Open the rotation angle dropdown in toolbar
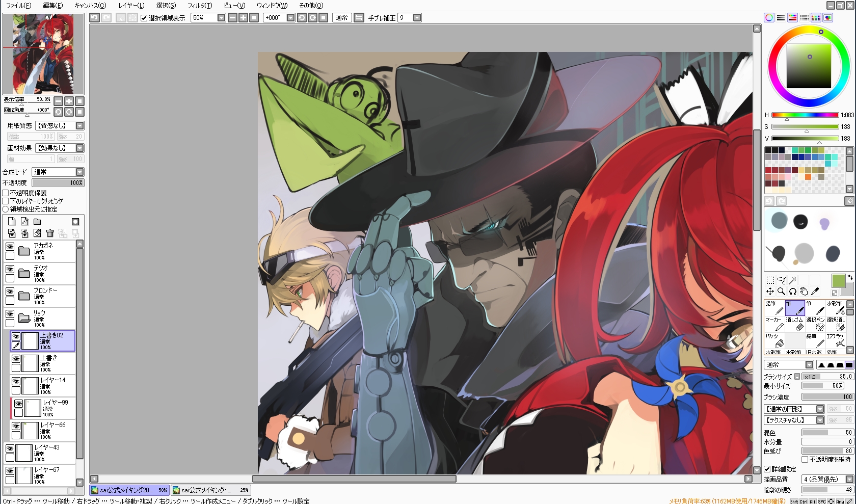Image resolution: width=856 pixels, height=504 pixels. pos(290,18)
